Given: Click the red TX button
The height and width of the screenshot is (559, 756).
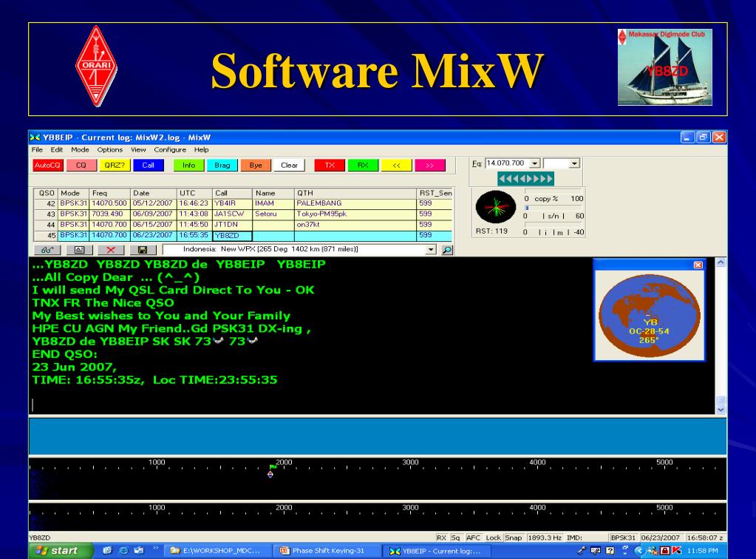Looking at the screenshot, I should 330,166.
